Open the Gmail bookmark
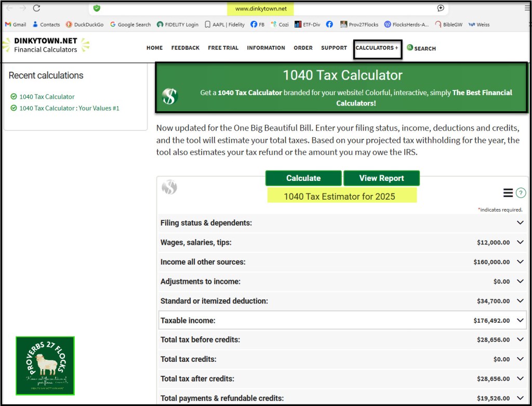This screenshot has height=406, width=532. 16,24
